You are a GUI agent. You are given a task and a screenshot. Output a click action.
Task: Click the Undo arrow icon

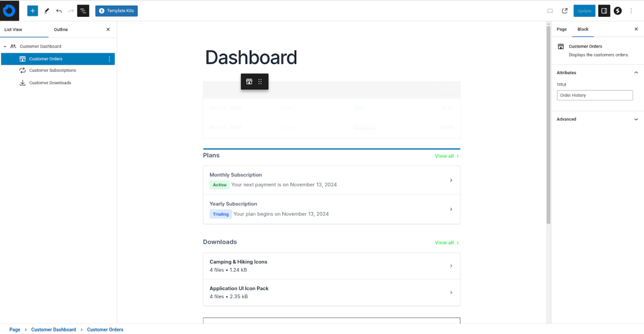58,11
